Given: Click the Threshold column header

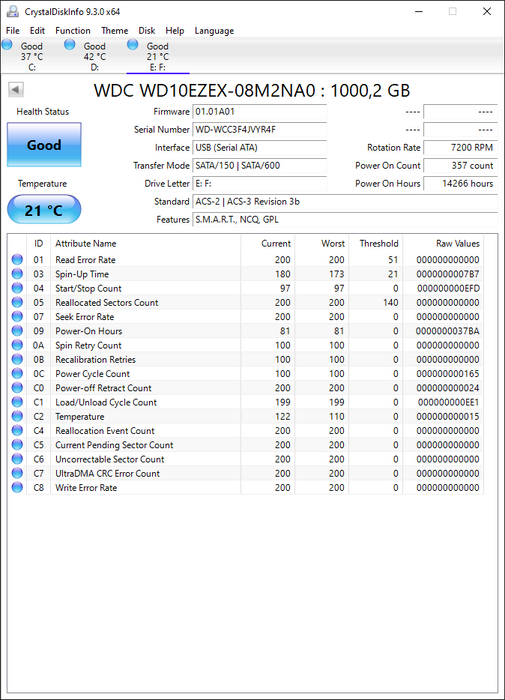Looking at the screenshot, I should coord(376,243).
